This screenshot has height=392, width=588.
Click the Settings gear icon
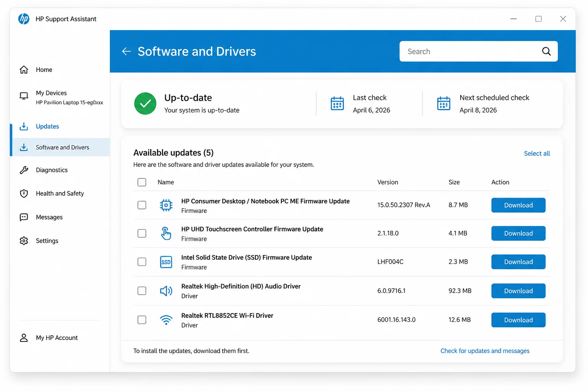click(x=24, y=241)
